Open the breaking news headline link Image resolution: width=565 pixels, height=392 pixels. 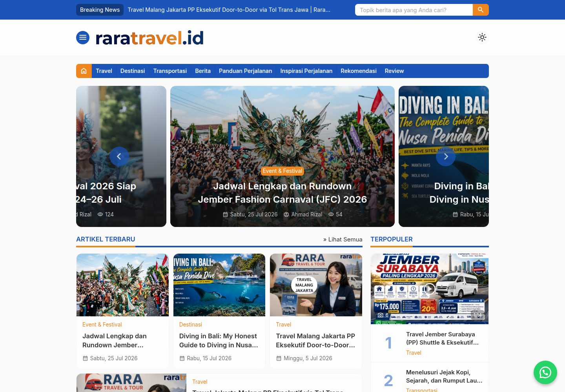pos(229,10)
